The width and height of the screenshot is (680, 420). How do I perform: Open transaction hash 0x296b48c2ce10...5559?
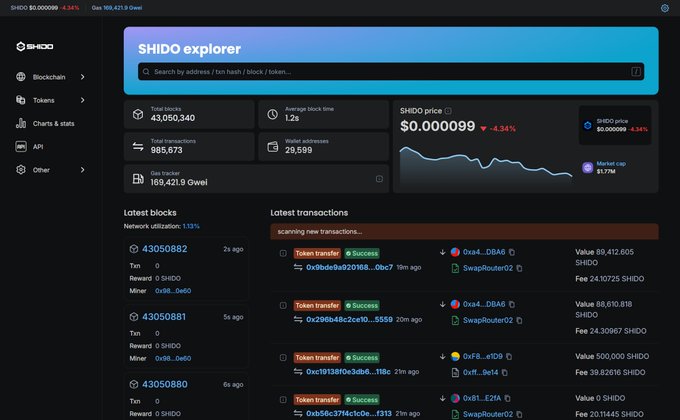pos(349,319)
